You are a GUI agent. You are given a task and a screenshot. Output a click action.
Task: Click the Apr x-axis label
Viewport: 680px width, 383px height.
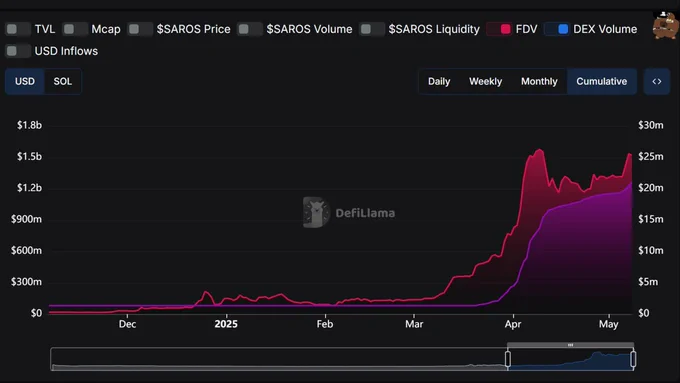[x=513, y=324]
